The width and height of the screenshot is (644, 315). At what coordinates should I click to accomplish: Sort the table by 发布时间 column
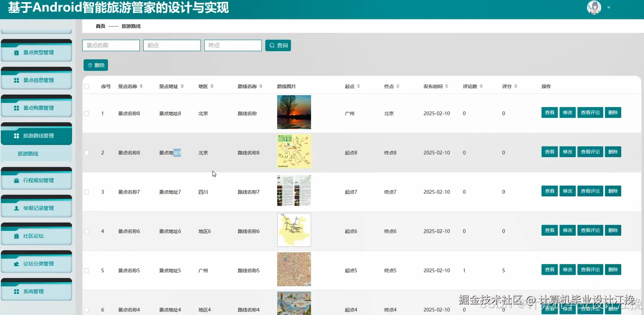coord(447,86)
